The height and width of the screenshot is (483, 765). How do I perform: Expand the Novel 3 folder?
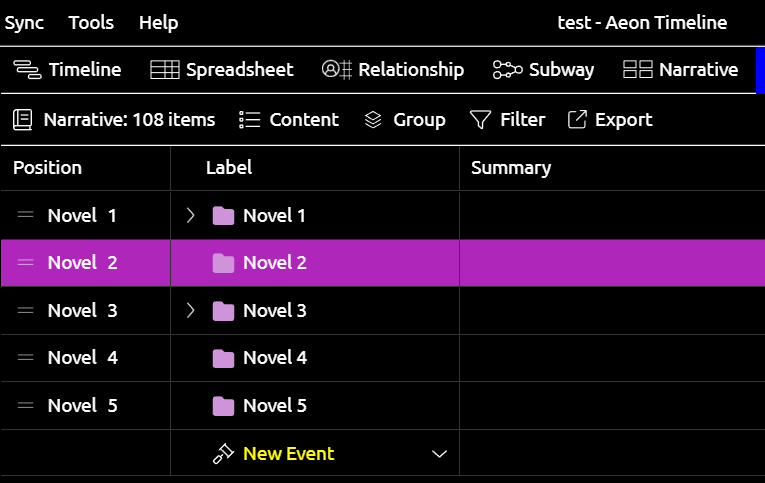pyautogui.click(x=191, y=310)
